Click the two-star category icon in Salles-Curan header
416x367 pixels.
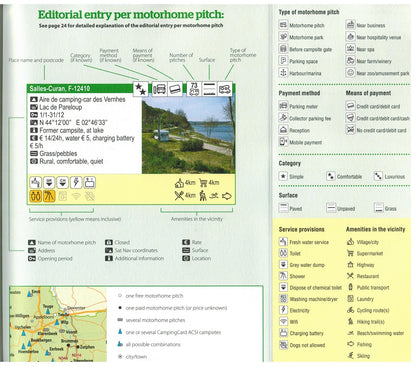point(140,89)
